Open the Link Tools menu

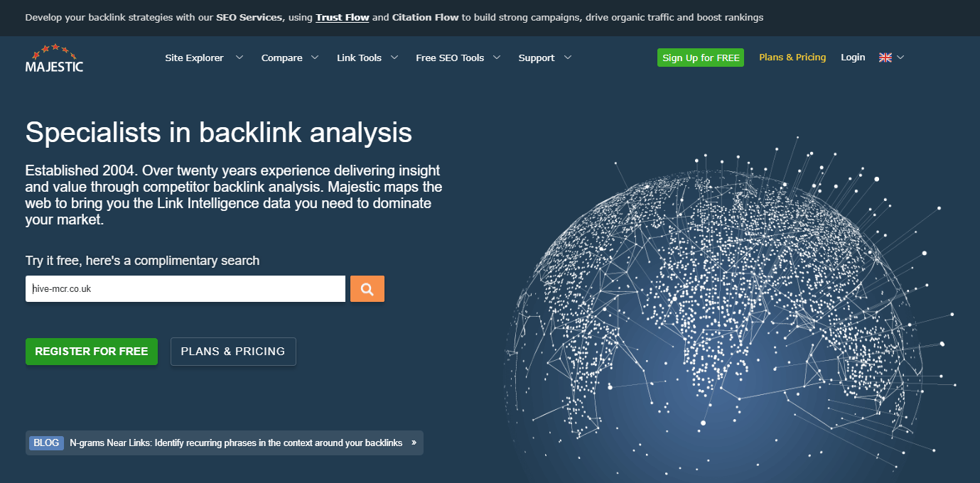359,58
